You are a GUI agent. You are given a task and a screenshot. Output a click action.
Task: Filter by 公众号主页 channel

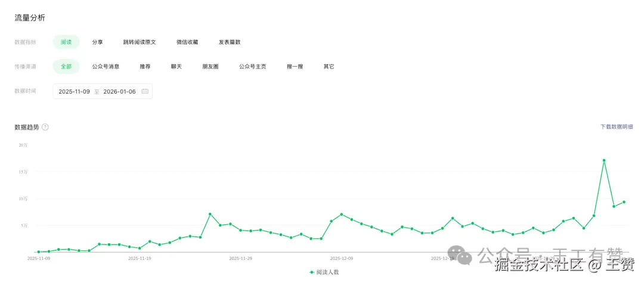(x=253, y=66)
